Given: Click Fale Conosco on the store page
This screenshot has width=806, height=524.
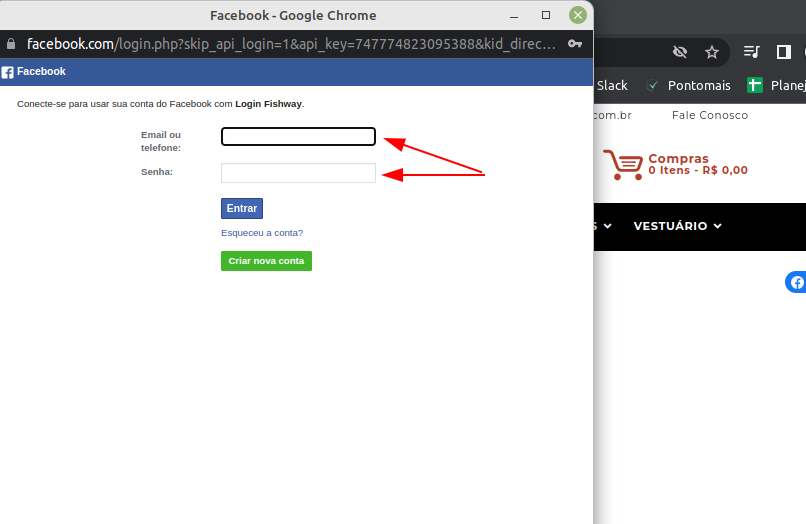Looking at the screenshot, I should [x=709, y=115].
